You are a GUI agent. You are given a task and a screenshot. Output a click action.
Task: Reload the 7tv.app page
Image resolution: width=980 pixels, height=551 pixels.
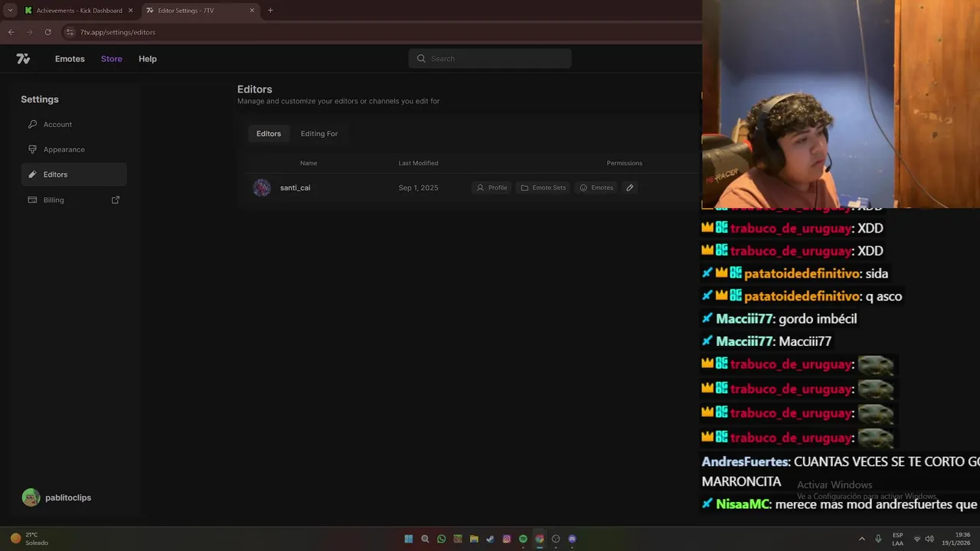pyautogui.click(x=47, y=32)
